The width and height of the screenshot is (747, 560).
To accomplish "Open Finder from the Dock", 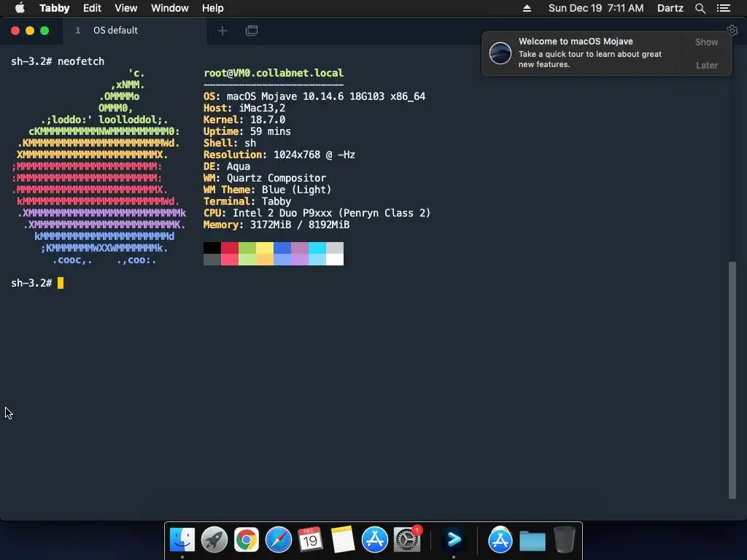I will pos(182,540).
